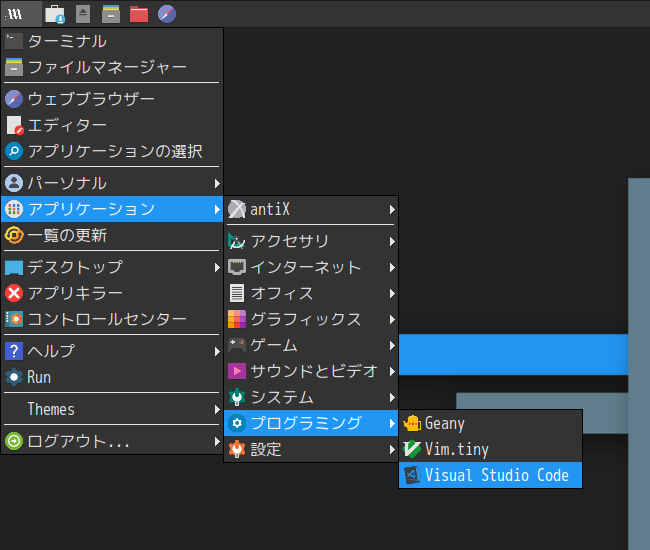The width and height of the screenshot is (650, 550).
Task: Click the compass icon beside ウェブブラウザー
Action: pos(14,99)
